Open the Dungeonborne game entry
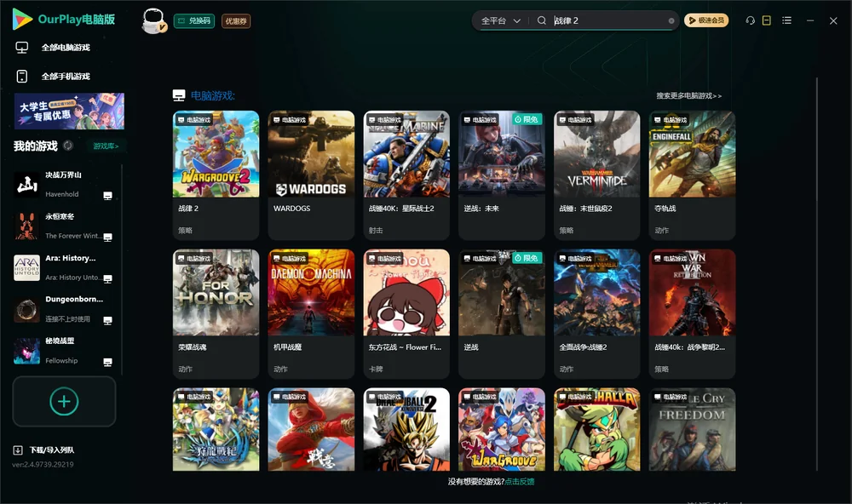852x504 pixels. point(64,309)
